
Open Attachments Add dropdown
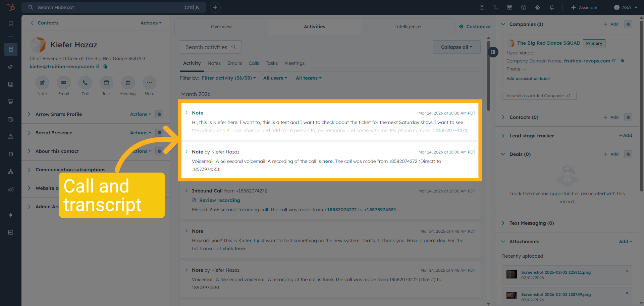626,242
